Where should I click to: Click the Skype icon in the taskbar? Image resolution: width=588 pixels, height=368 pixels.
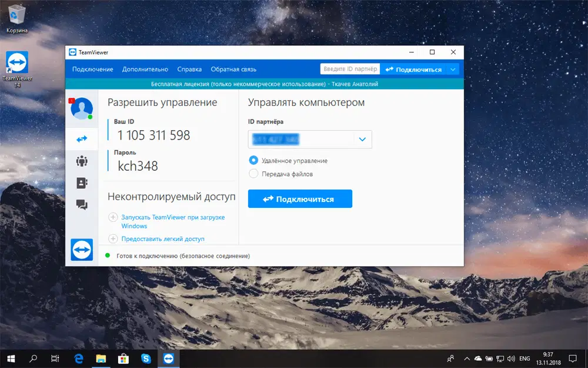click(146, 359)
